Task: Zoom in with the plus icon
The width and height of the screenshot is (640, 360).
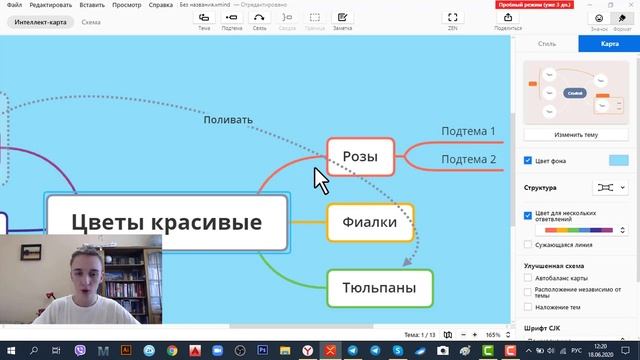Action: (475, 335)
